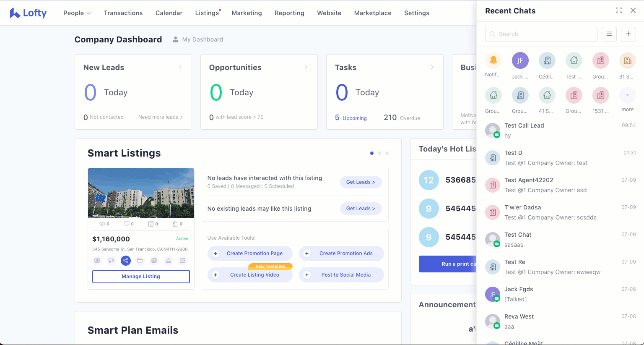Screen dimensions: 644x345
Task: Open the Website menu
Action: coord(329,13)
